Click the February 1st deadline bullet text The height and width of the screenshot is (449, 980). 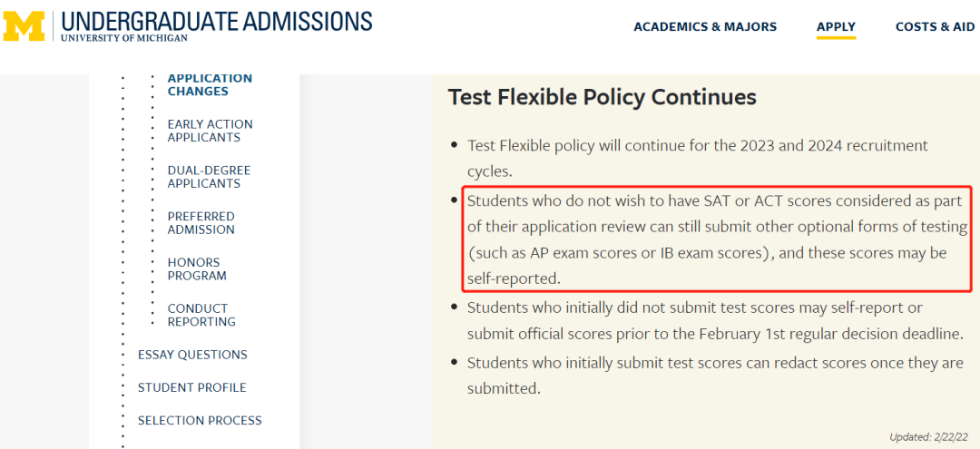click(x=715, y=321)
